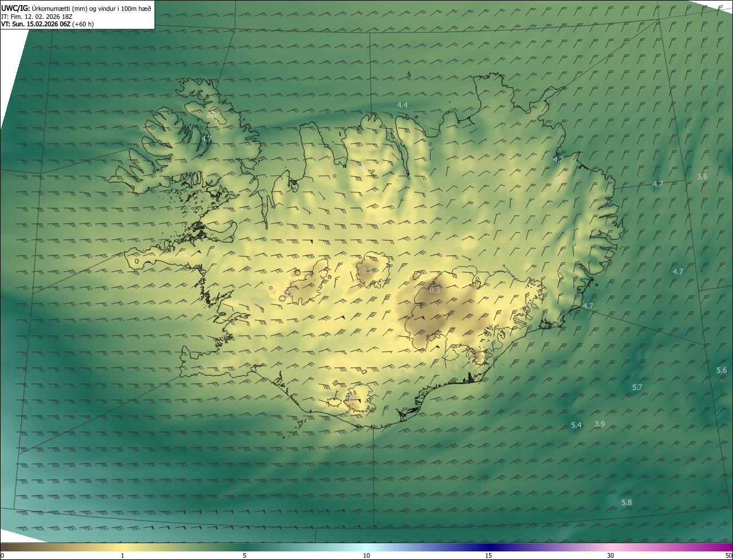Pick the dark navy segment of the color bar
Screen dimensions: 733x560
(488, 547)
